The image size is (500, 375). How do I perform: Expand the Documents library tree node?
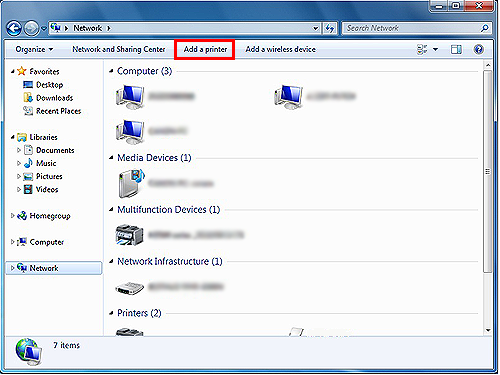[19, 150]
